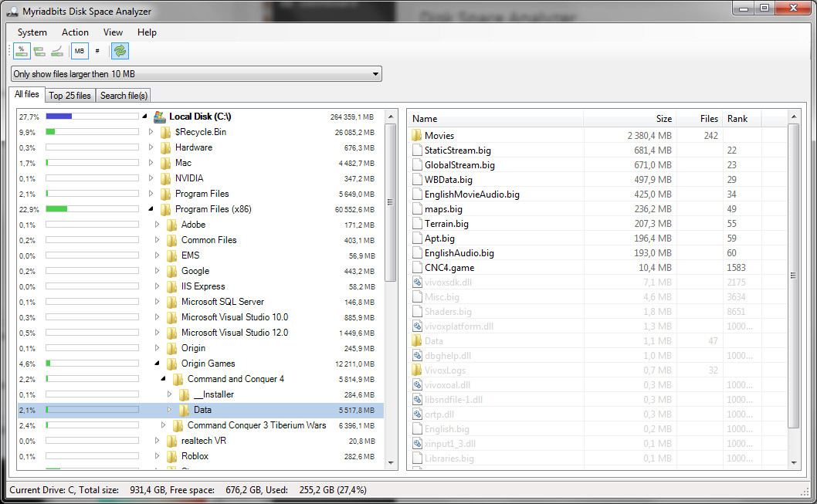Viewport: 817px width, 504px height.
Task: Select the Roblox folder in the tree
Action: (195, 456)
